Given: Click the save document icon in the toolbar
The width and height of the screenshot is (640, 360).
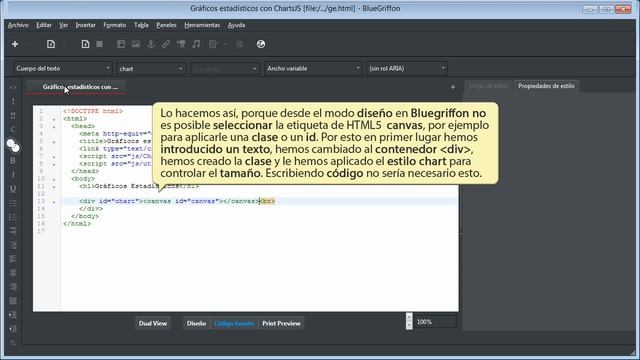Looking at the screenshot, I should [85, 44].
